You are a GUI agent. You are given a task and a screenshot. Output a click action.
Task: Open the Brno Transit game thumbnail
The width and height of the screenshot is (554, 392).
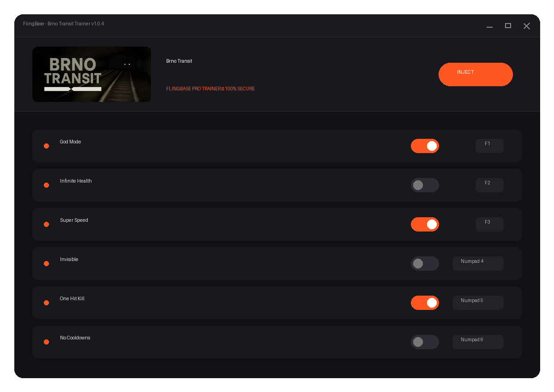tap(91, 74)
